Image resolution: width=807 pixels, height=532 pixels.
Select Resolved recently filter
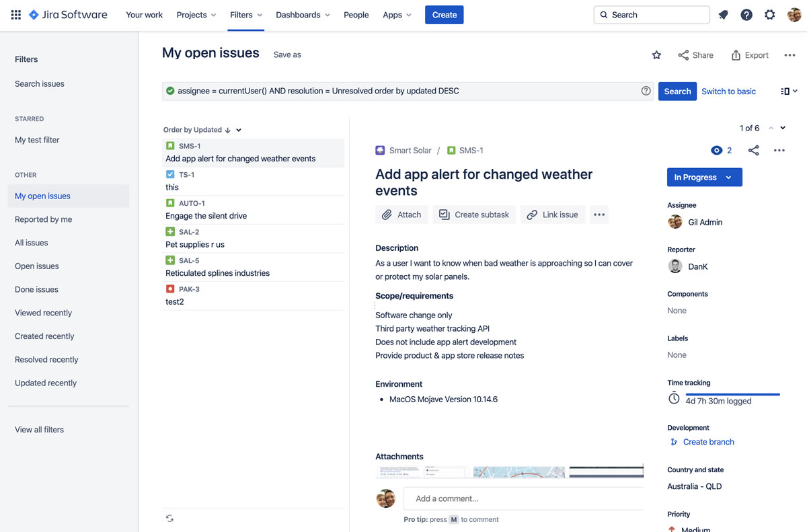(46, 360)
